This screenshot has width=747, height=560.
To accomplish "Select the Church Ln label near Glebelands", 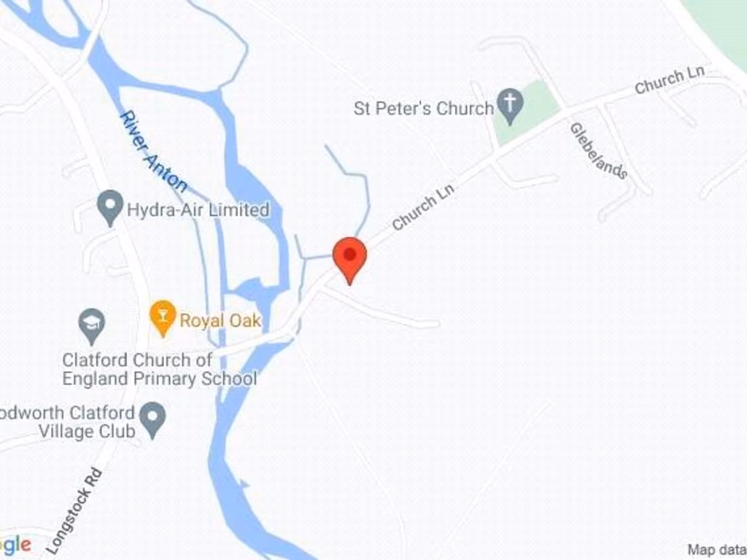I will (x=670, y=80).
